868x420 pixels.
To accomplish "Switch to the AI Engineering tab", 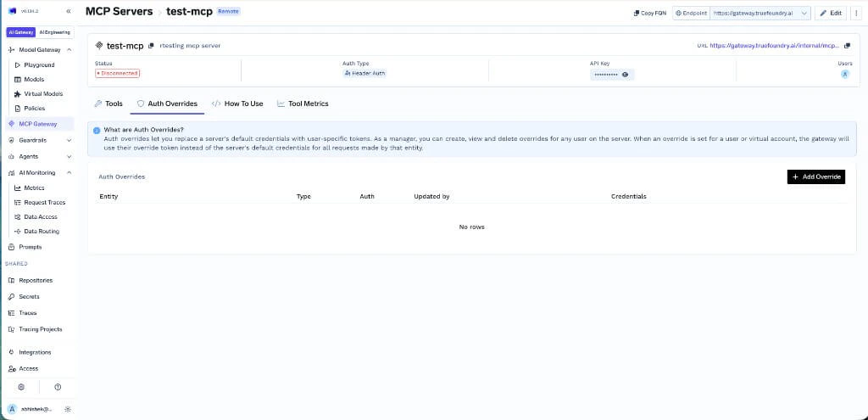I will (x=54, y=32).
